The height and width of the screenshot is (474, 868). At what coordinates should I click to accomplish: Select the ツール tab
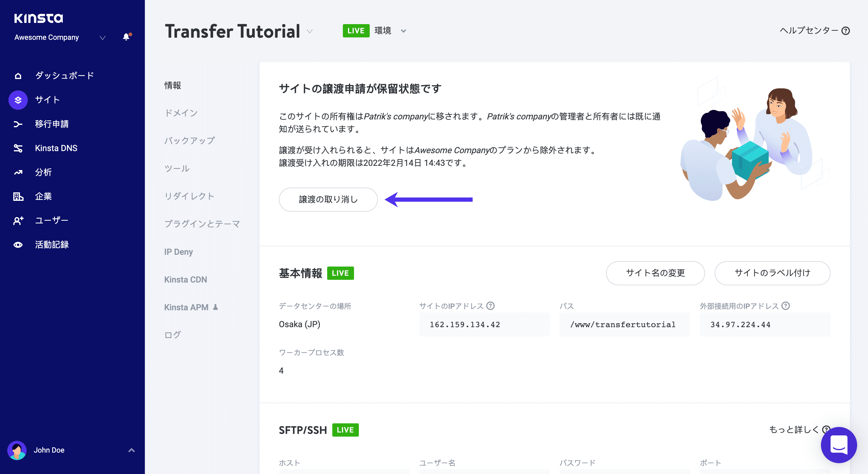[x=177, y=169]
